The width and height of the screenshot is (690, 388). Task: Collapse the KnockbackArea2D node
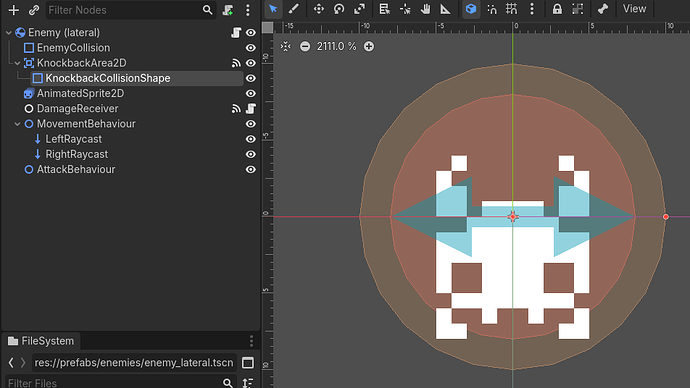click(18, 63)
